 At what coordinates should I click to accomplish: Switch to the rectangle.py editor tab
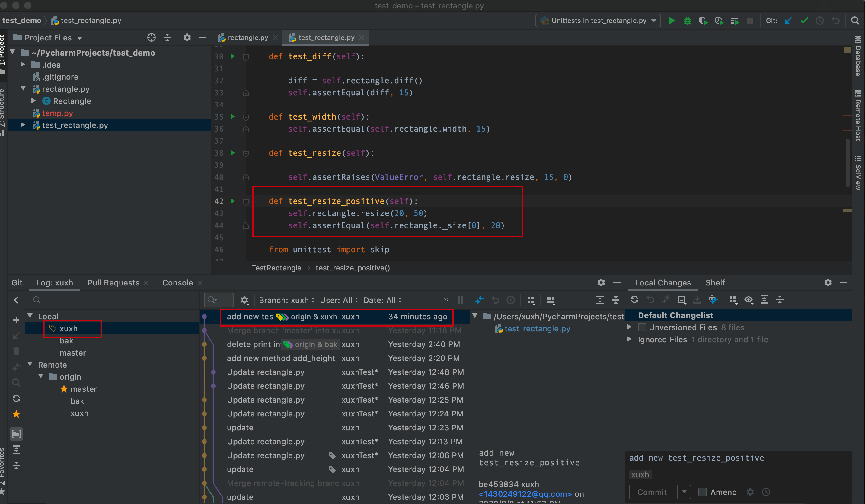click(247, 37)
